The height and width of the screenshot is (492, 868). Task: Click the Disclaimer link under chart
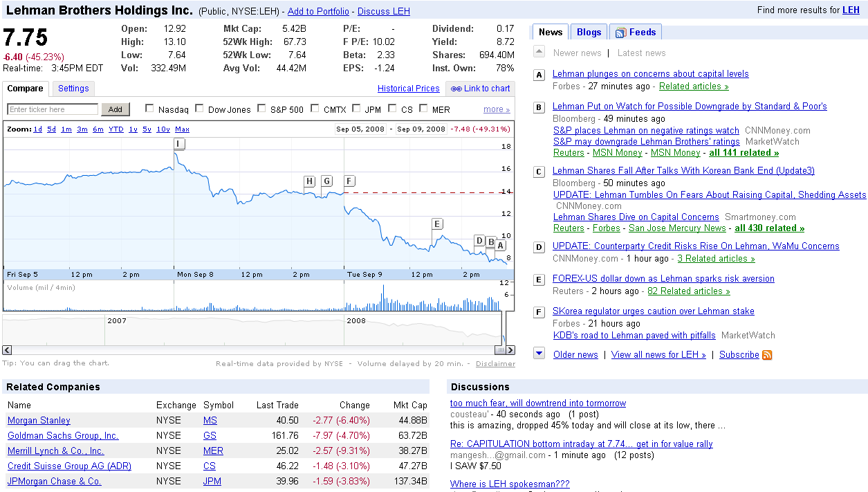[x=495, y=364]
